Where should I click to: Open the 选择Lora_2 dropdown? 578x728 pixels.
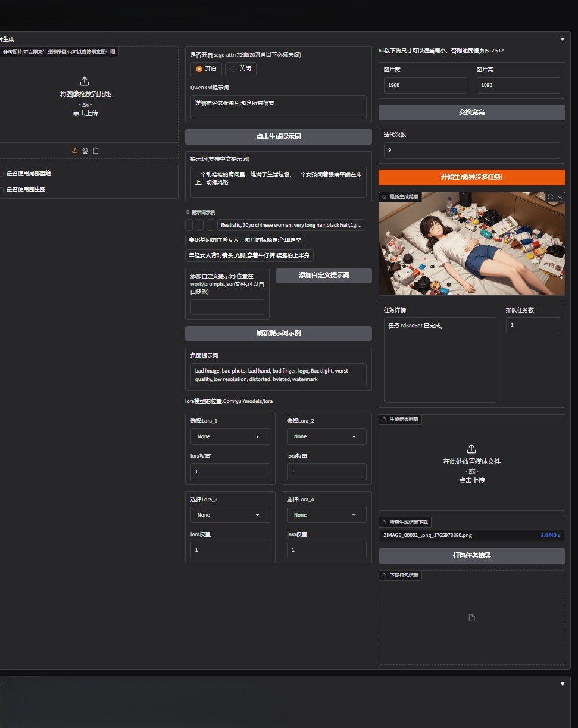(326, 436)
